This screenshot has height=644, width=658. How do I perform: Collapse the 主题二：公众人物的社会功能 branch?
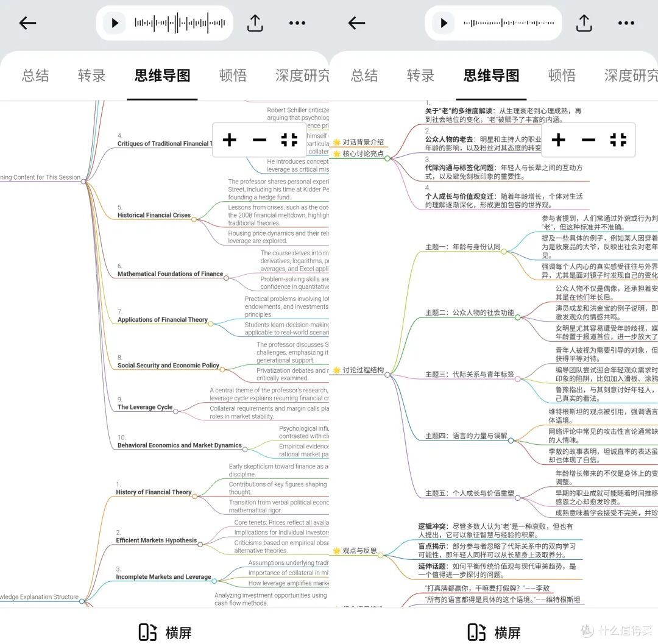(x=517, y=317)
